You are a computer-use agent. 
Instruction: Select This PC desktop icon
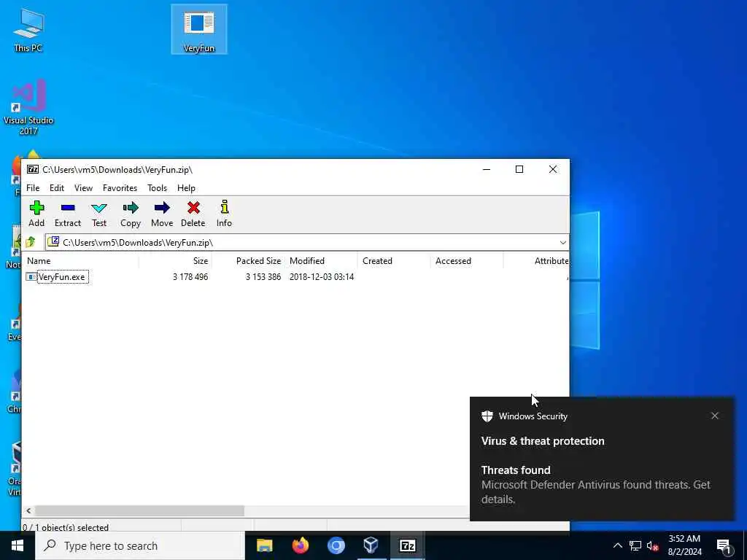28,29
